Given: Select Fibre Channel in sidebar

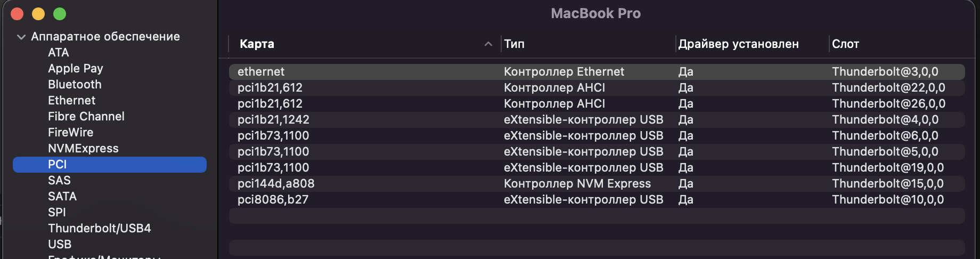Looking at the screenshot, I should coord(86,117).
